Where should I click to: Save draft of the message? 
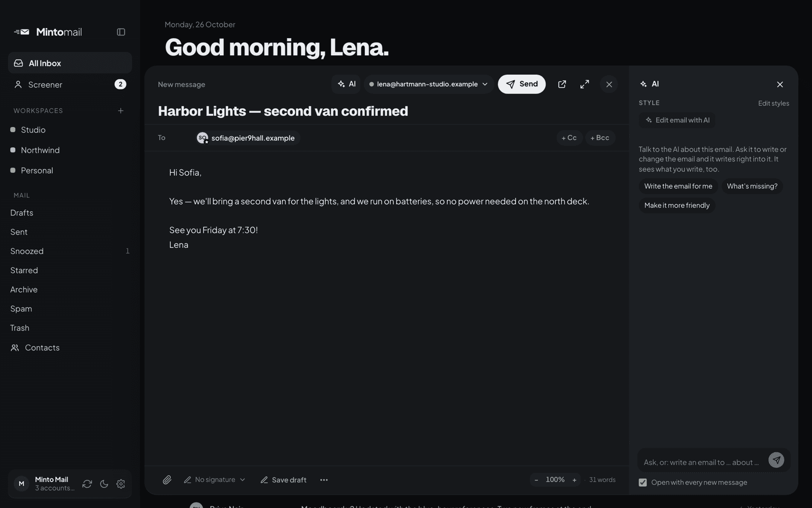click(x=283, y=480)
